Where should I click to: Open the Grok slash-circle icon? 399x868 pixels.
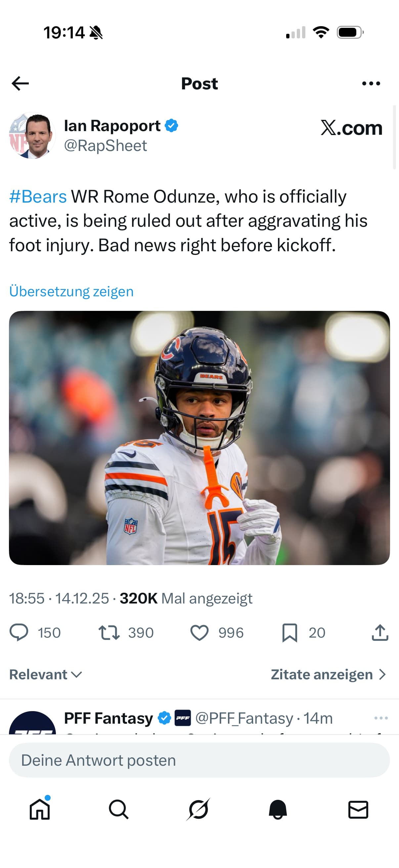[x=198, y=809]
